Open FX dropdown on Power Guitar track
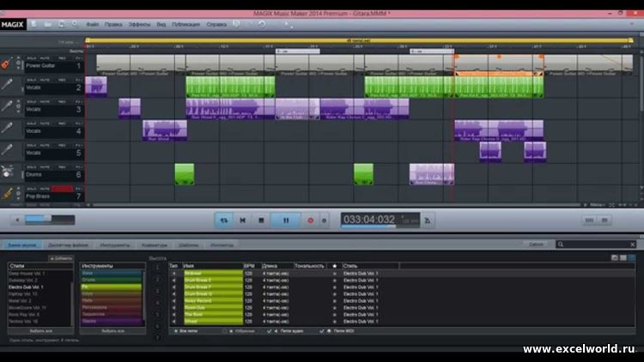 click(x=79, y=58)
